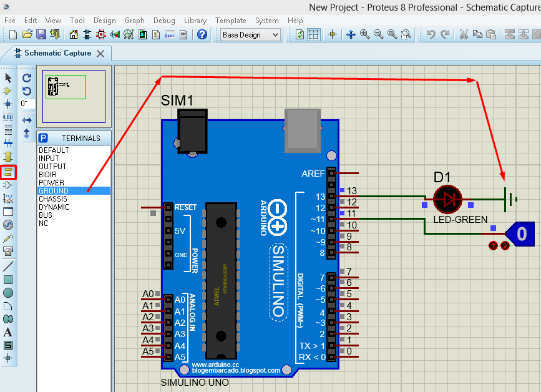This screenshot has width=541, height=392.
Task: Open the Bill of Materials
Action: (155, 34)
